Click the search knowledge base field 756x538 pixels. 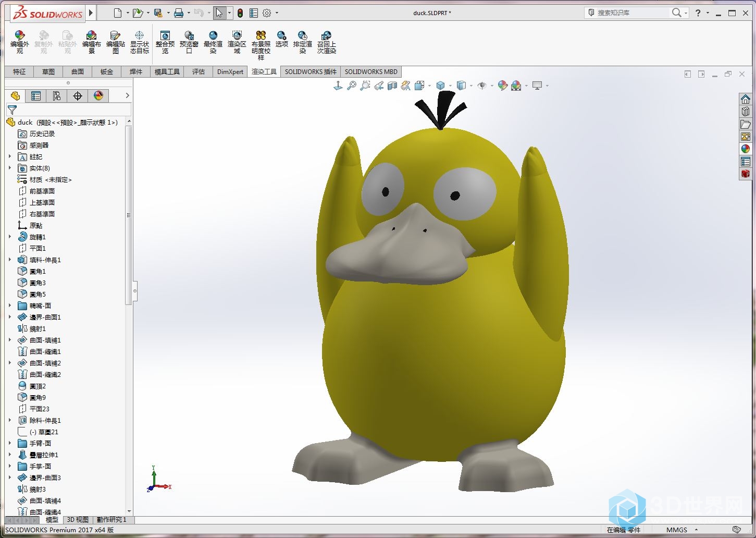(x=631, y=13)
